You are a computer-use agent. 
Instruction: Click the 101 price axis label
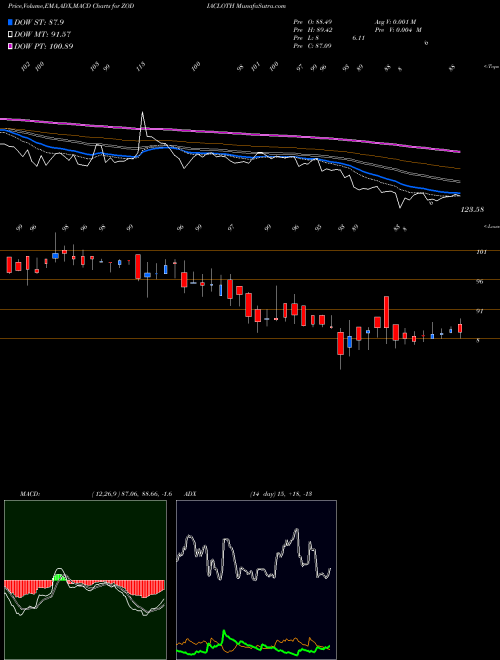[x=481, y=252]
